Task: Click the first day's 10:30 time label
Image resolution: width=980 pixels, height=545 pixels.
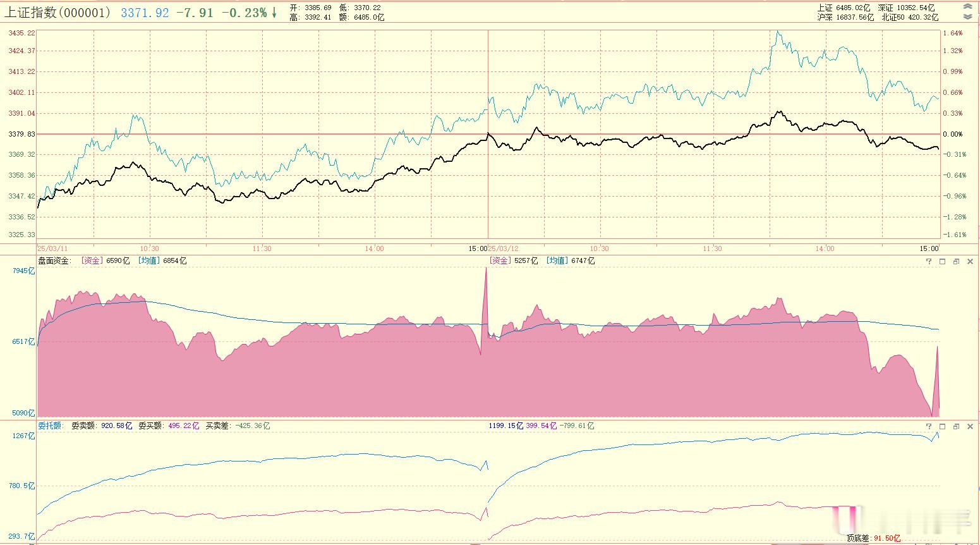Action: point(150,248)
